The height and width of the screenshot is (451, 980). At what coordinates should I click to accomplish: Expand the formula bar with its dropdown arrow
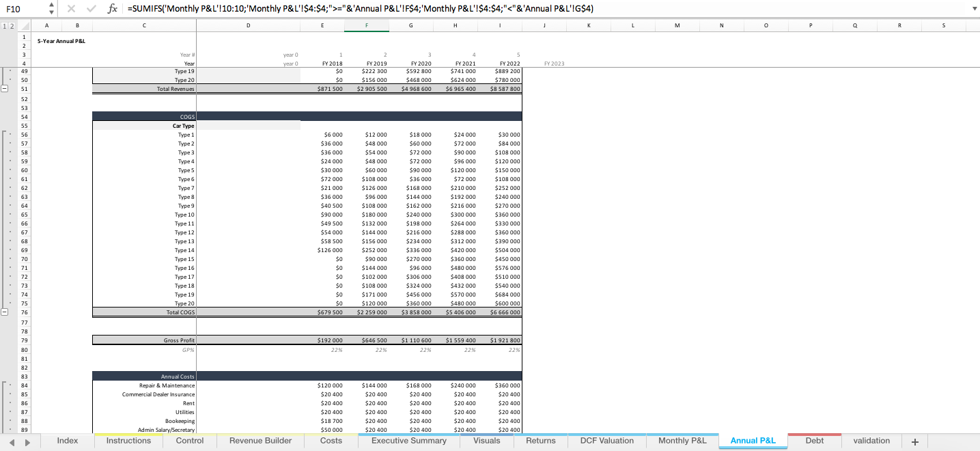tap(975, 8)
